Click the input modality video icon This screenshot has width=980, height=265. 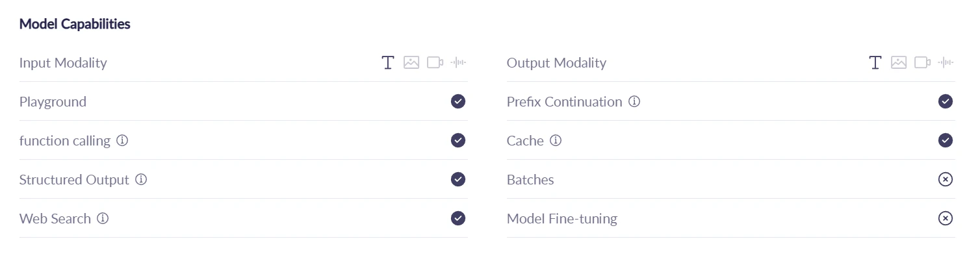pyautogui.click(x=435, y=63)
